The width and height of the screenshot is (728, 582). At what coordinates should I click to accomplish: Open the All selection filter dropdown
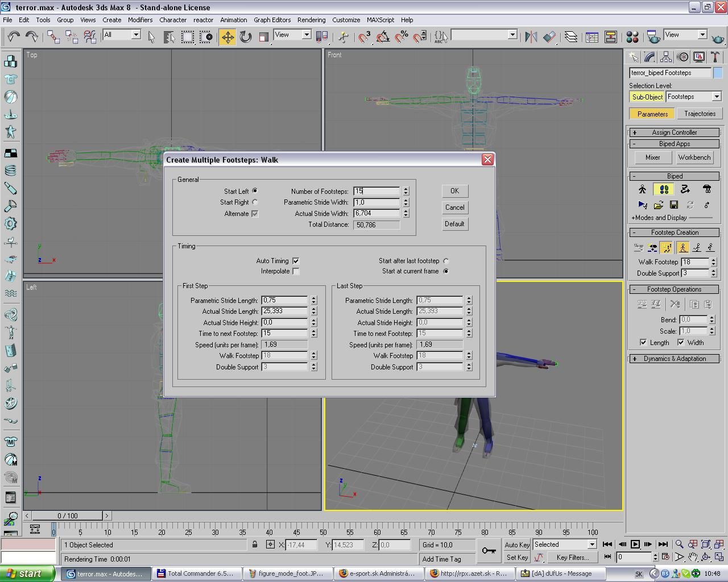(x=122, y=35)
